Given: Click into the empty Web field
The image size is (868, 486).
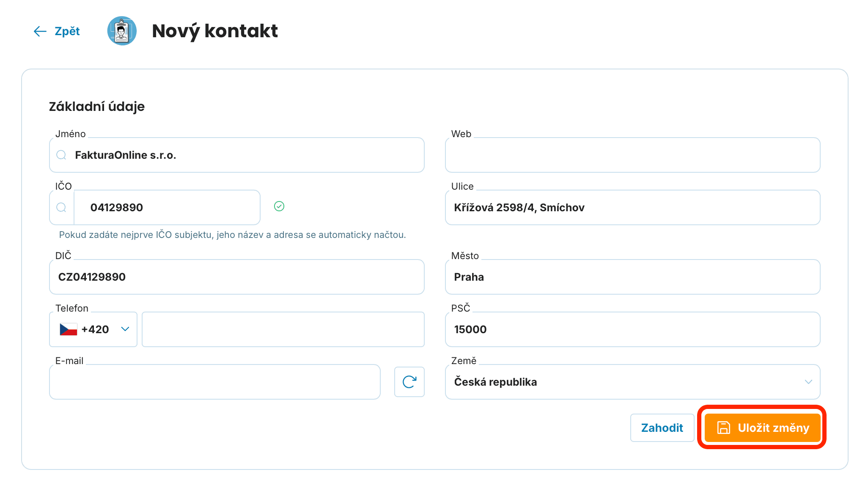Looking at the screenshot, I should 633,155.
